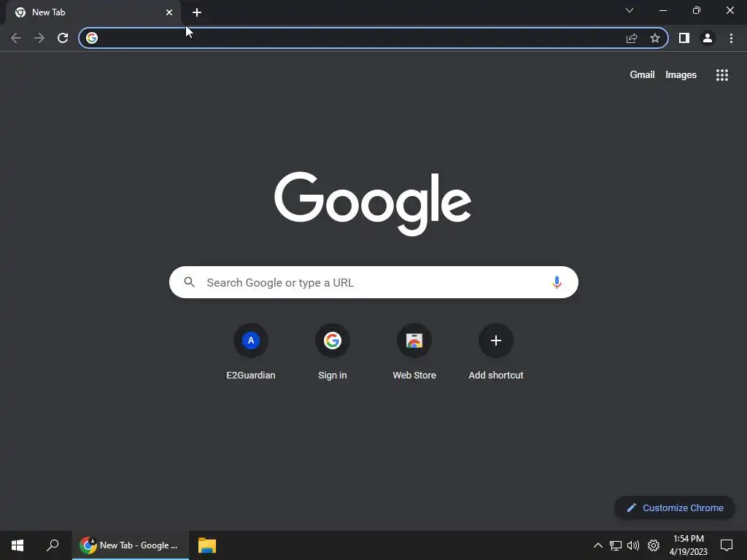Open the Google apps grid
Screen dimensions: 747x560
point(722,75)
